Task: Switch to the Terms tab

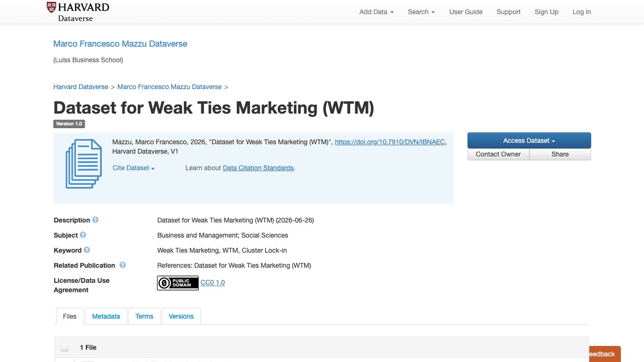Action: coord(144,316)
